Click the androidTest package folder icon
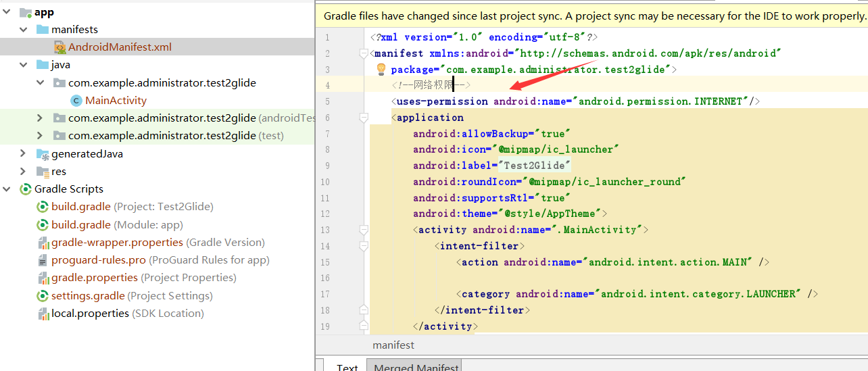868x371 pixels. tap(59, 118)
